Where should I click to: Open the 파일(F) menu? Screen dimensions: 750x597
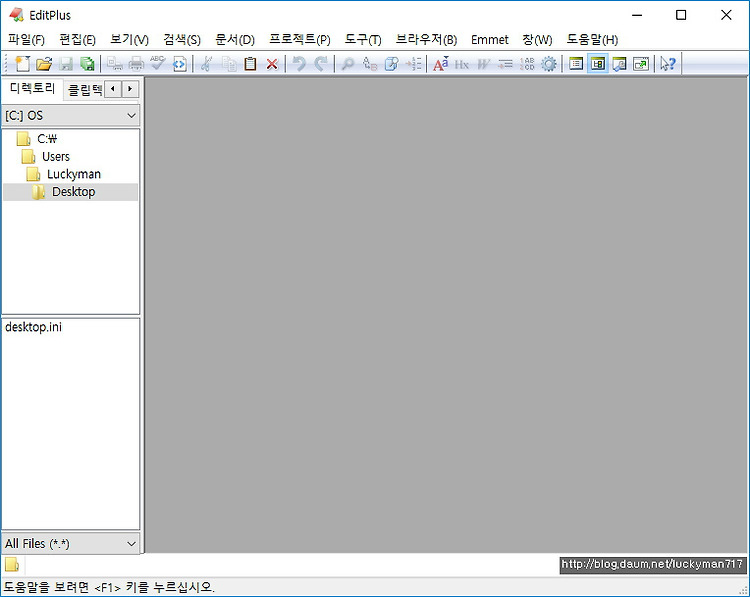click(x=26, y=40)
